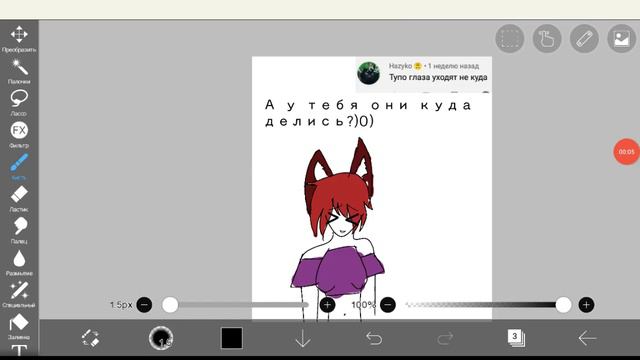This screenshot has width=640, height=360.
Task: Select the Text tool (T icon)
Action: click(x=19, y=350)
